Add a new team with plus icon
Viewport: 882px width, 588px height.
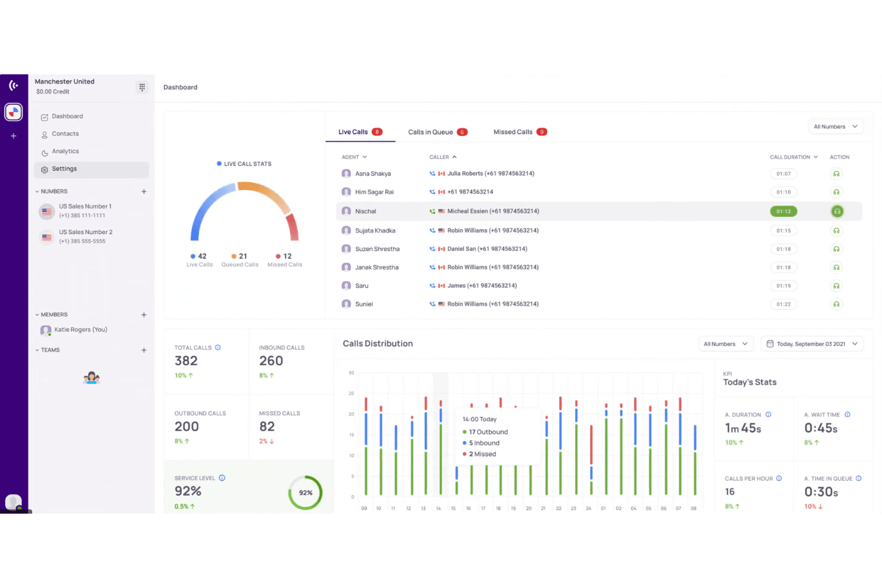tap(144, 350)
